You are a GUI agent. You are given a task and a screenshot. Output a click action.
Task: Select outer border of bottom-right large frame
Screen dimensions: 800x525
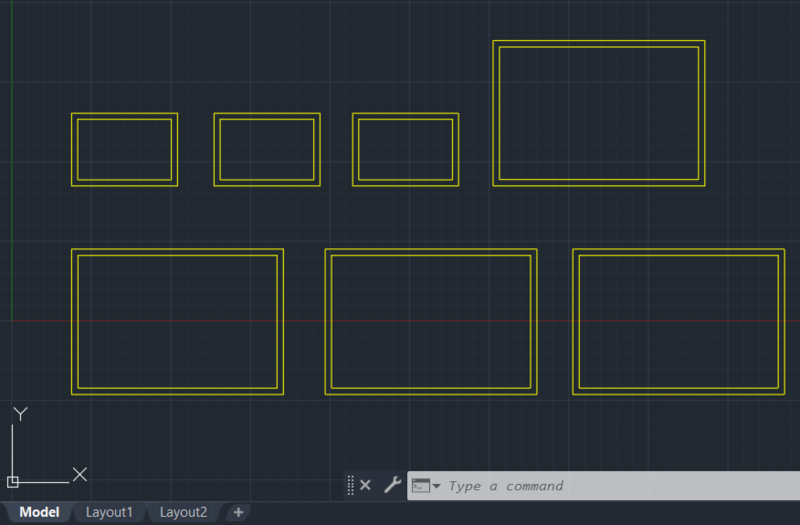tap(679, 249)
